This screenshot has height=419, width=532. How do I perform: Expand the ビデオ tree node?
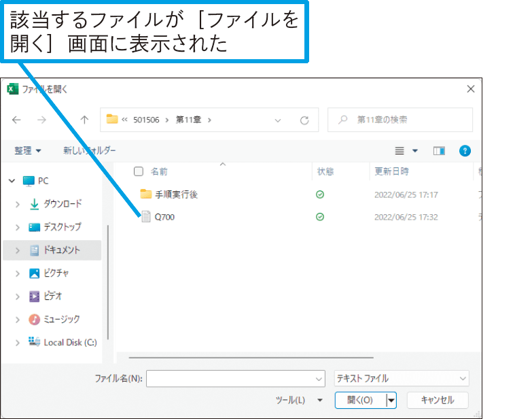pos(18,297)
